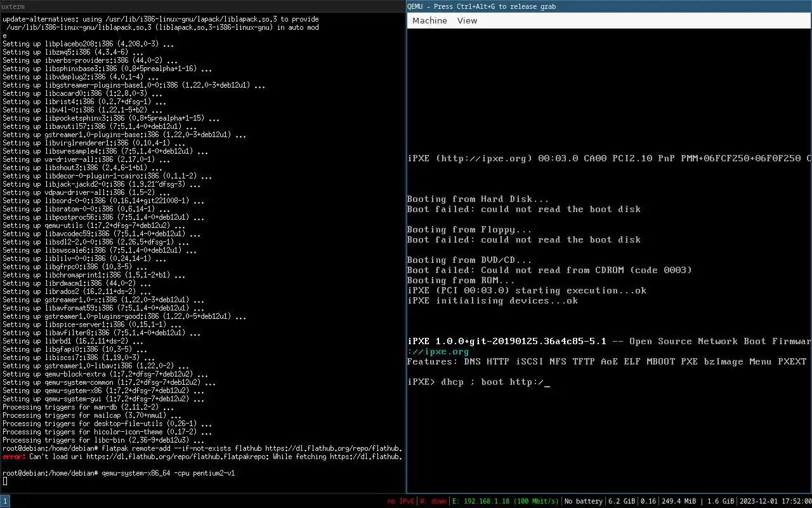Click 'Setting up qemu-system-x86' line

(105, 391)
